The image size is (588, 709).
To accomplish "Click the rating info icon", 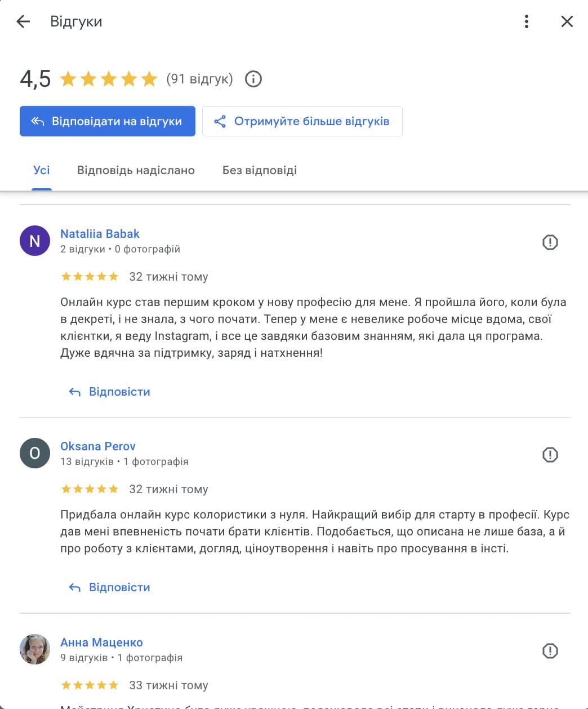I will pos(253,79).
